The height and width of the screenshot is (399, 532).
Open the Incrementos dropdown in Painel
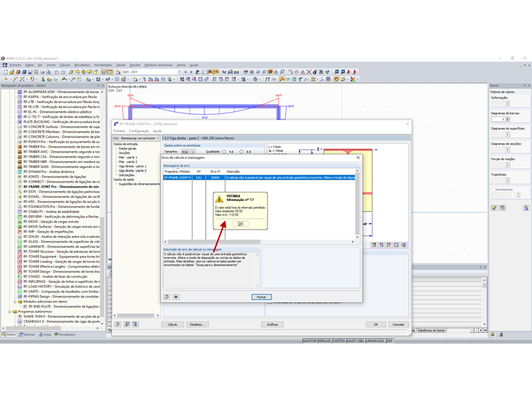pos(514,195)
